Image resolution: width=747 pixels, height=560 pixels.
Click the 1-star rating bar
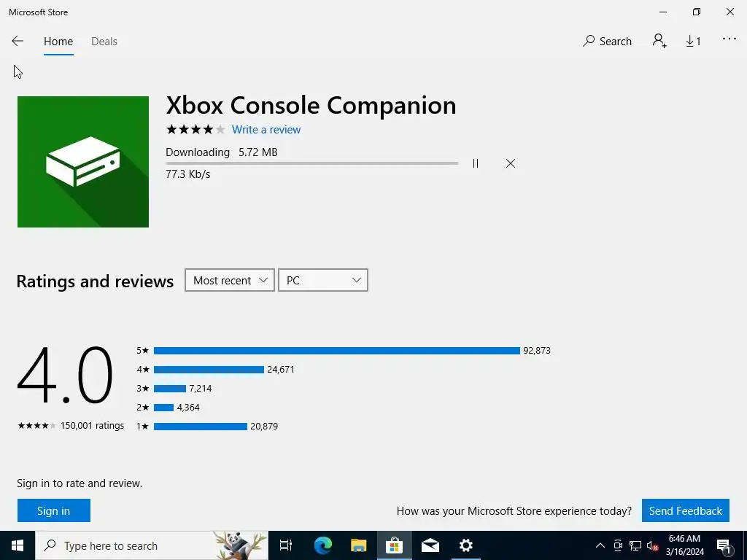tap(201, 426)
